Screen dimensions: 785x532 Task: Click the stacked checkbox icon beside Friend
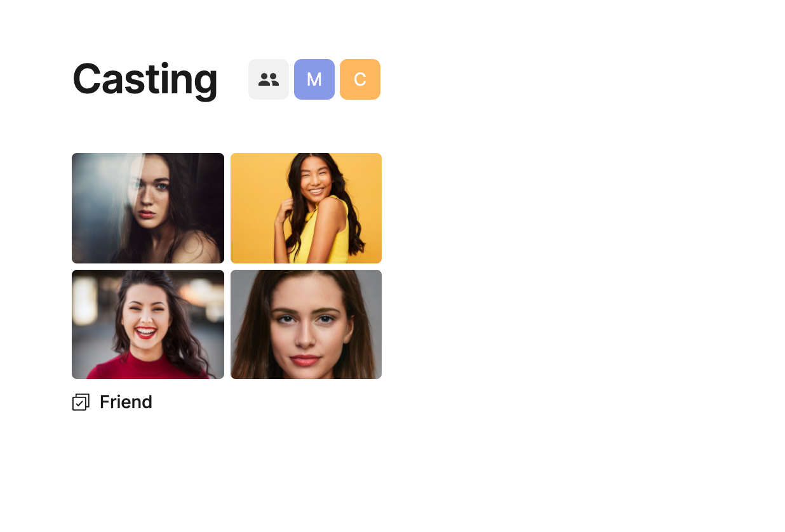(x=81, y=402)
